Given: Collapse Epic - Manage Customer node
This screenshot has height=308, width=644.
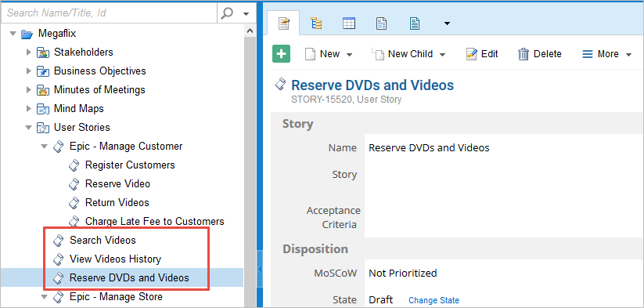Looking at the screenshot, I should [45, 147].
